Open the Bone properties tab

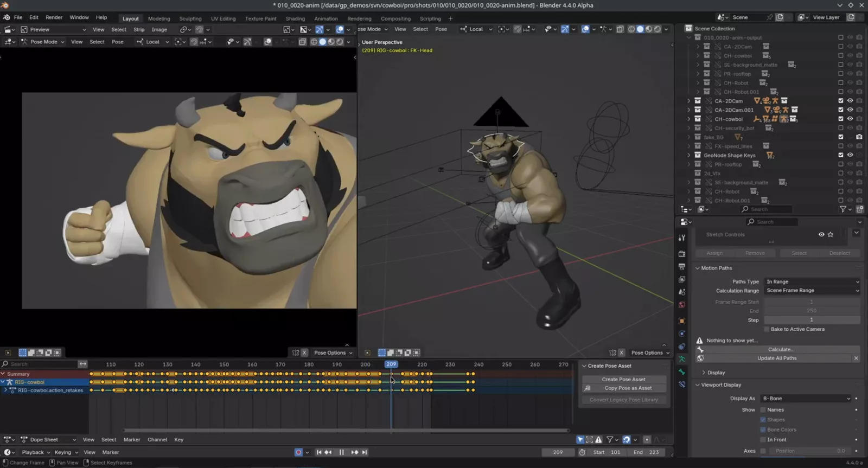click(682, 372)
